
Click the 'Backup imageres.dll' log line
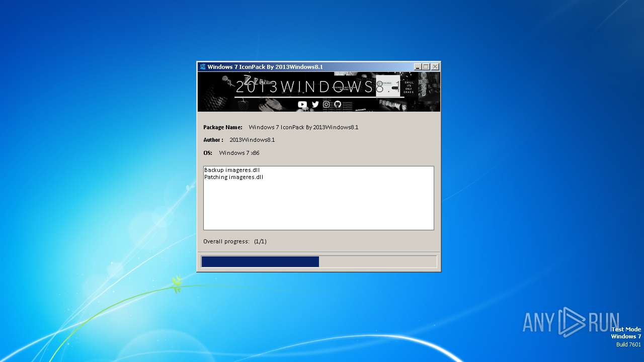click(232, 170)
